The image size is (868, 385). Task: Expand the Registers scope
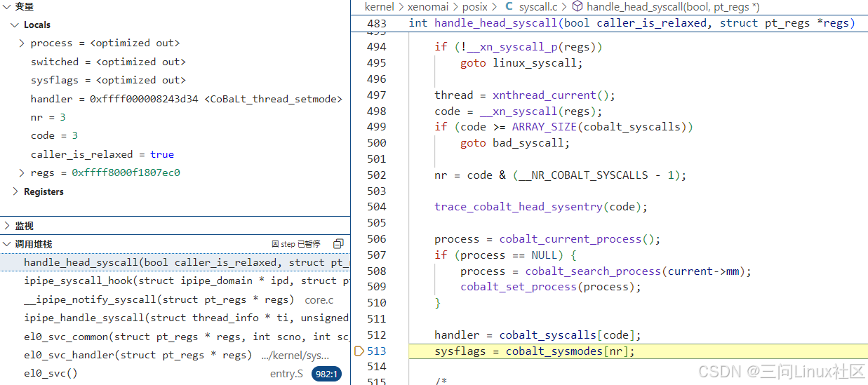15,191
